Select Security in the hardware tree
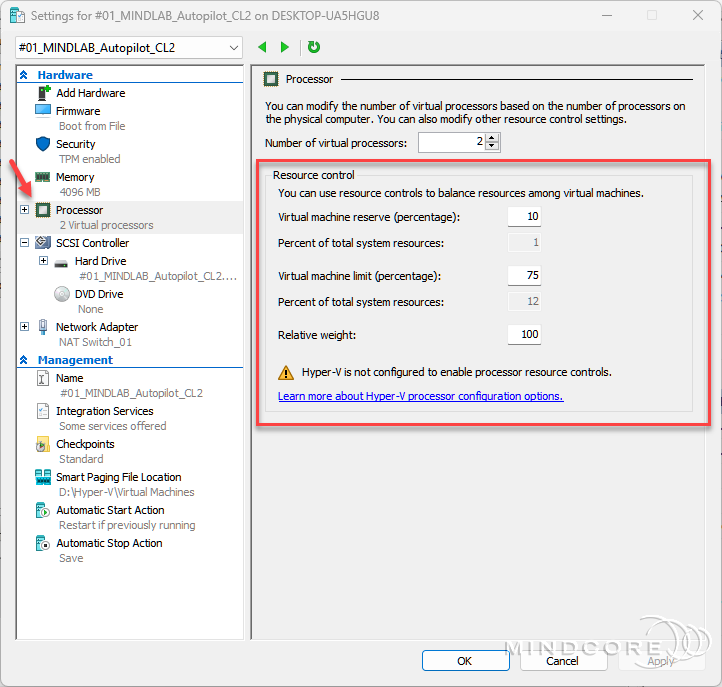Image resolution: width=722 pixels, height=687 pixels. 76,144
